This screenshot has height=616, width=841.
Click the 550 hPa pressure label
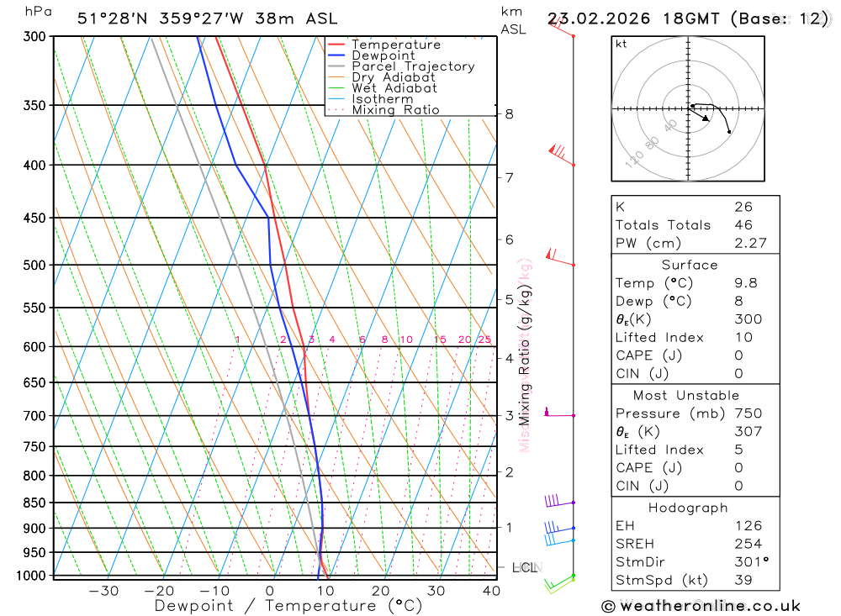34,308
